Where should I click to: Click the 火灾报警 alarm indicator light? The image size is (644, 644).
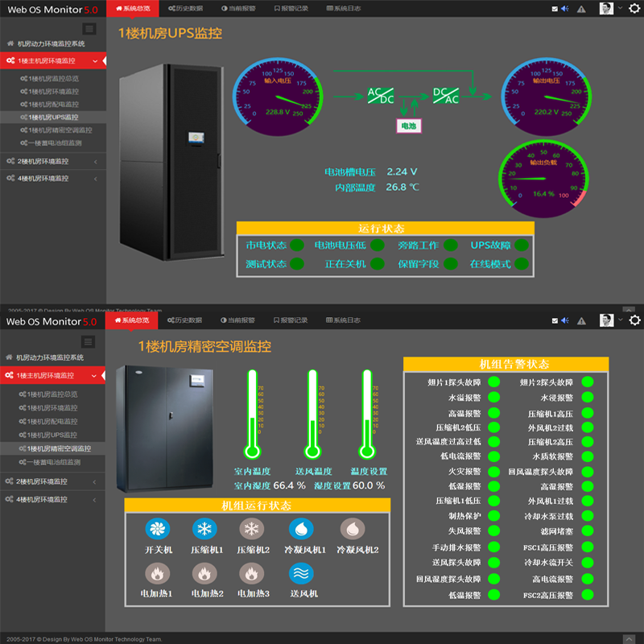tap(493, 472)
